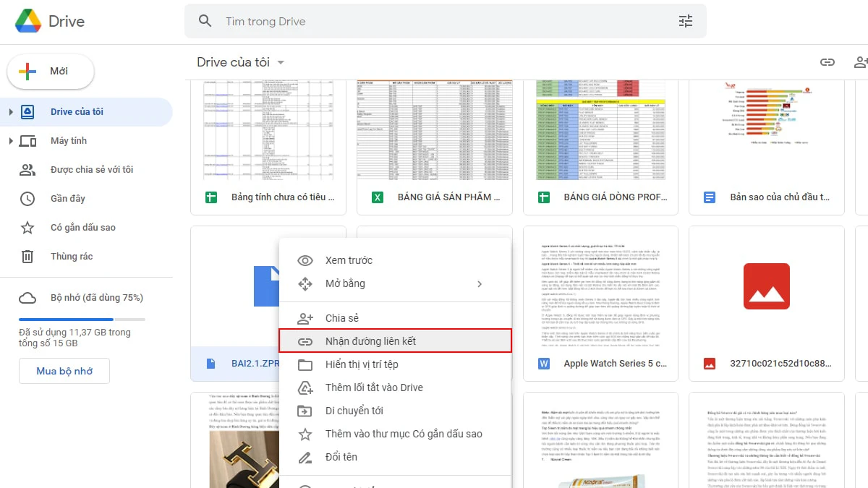Screen dimensions: 868x488
Task: Click the Drive shortcut icon in menu
Action: point(305,388)
